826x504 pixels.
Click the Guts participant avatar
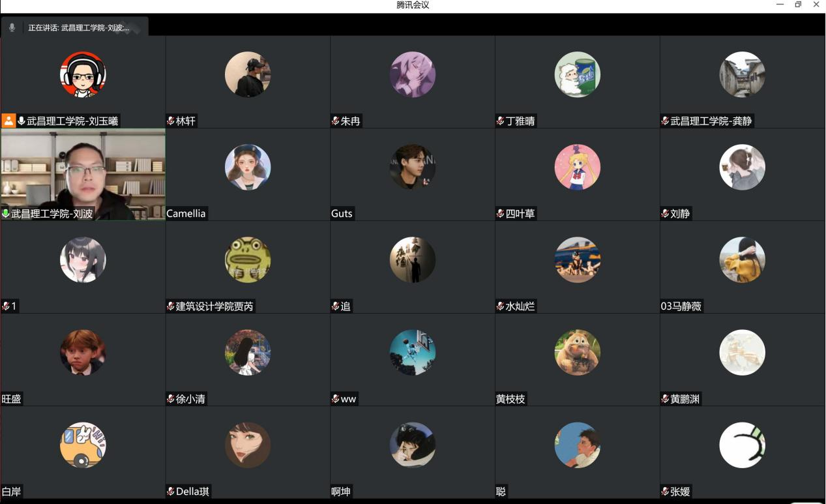413,167
